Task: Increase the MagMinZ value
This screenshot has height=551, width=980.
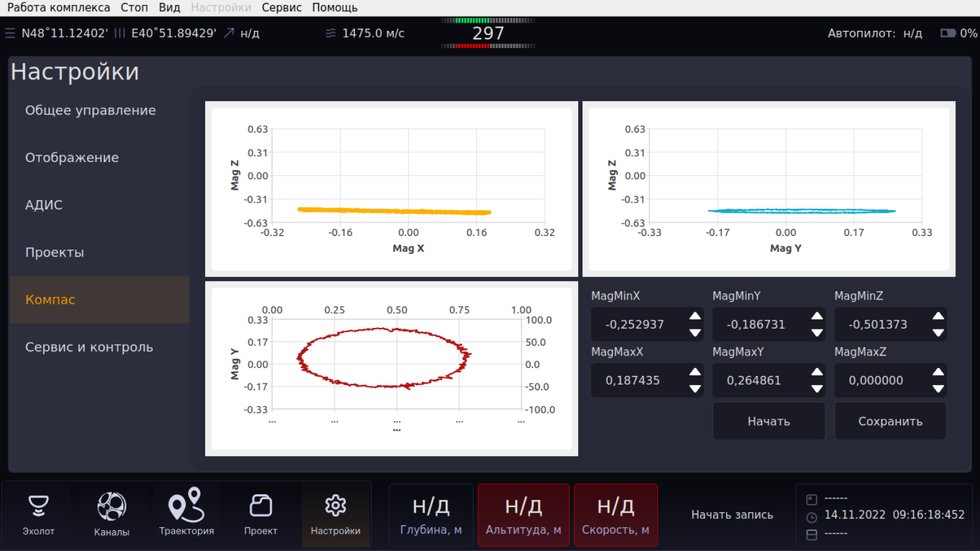Action: pyautogui.click(x=939, y=316)
